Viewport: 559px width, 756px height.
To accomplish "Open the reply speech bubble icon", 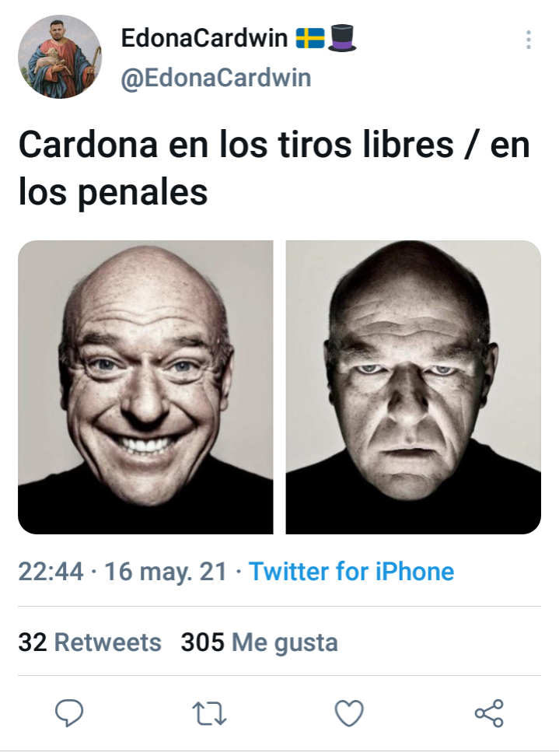I will point(69,713).
